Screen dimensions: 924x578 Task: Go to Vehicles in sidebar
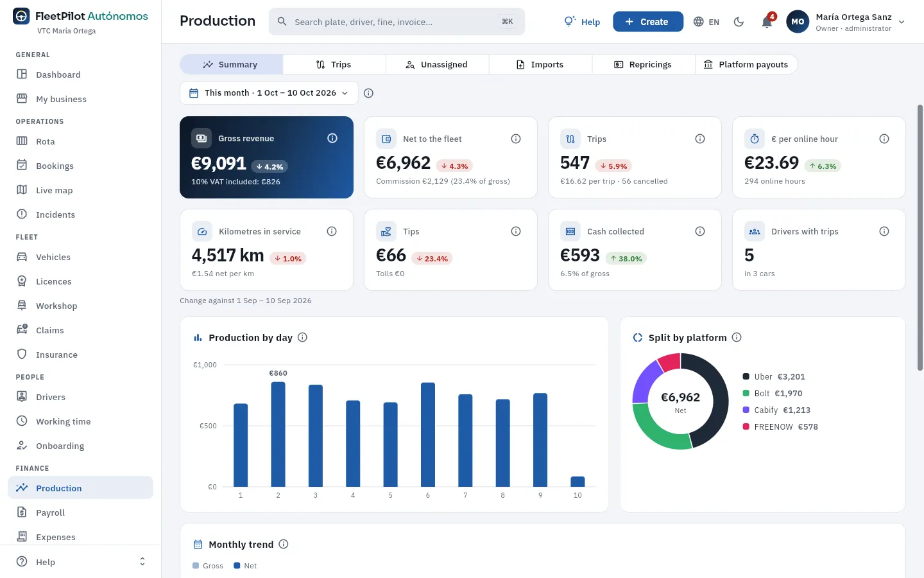(x=80, y=257)
